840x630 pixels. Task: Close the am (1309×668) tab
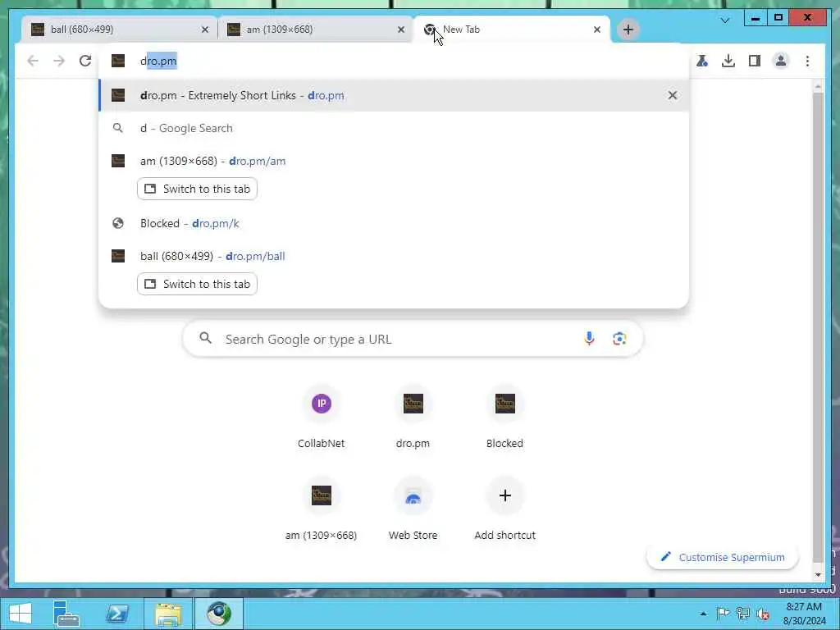(x=400, y=30)
